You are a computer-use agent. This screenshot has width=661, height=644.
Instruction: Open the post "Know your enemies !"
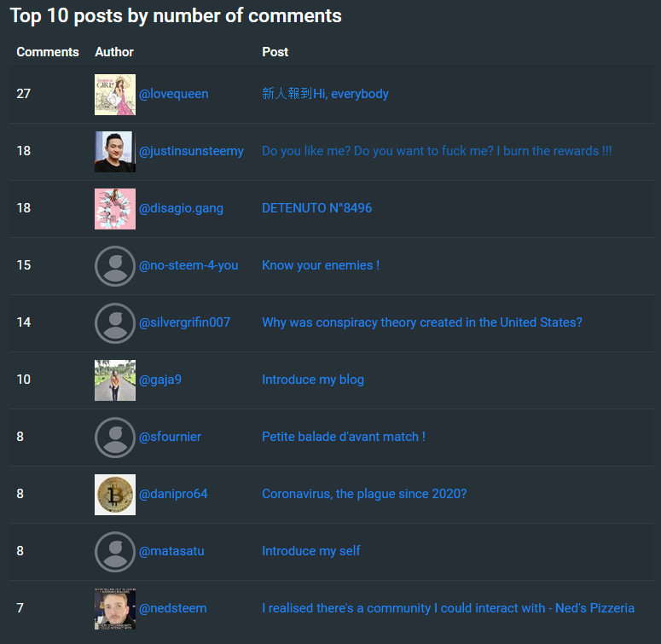[x=320, y=265]
